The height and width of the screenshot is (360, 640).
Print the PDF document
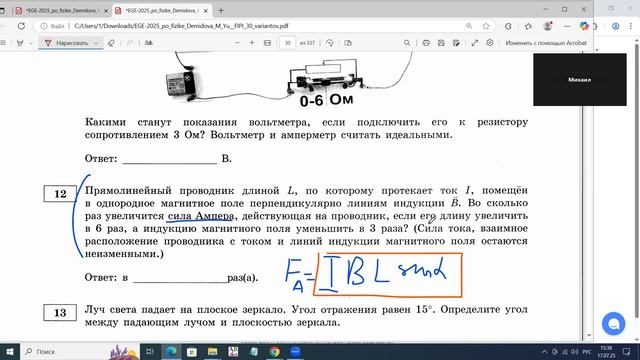426,43
